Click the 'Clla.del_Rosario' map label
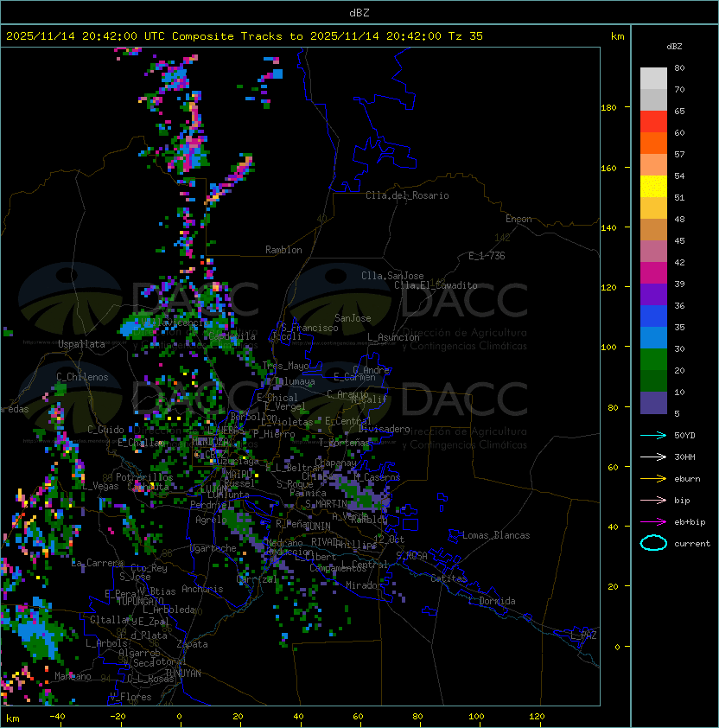 (407, 195)
